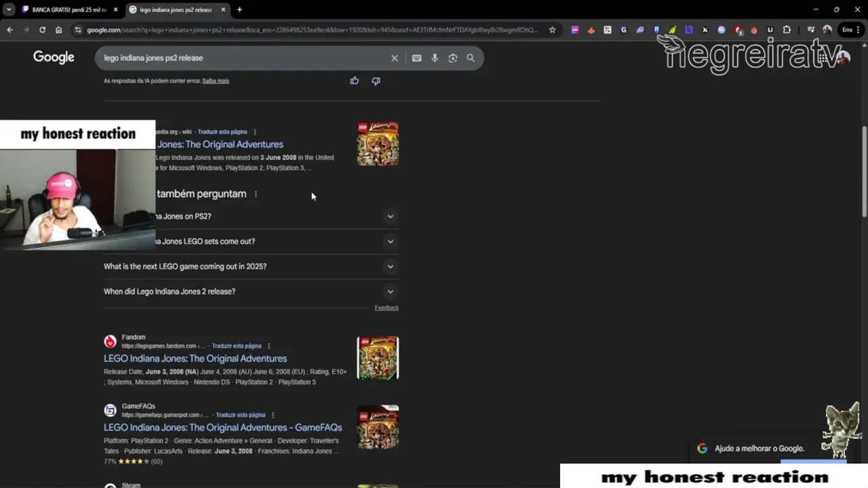Start voice search with the microphone

tap(435, 58)
